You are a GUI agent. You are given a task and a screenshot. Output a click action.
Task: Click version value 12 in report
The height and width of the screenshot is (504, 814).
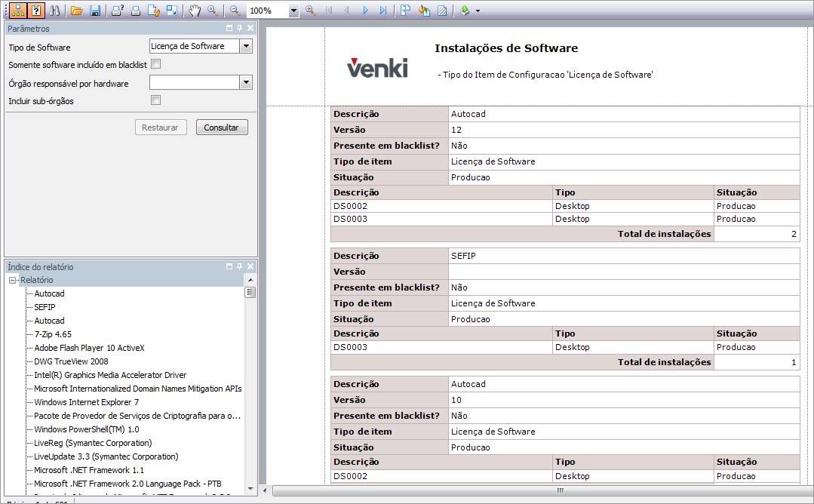point(456,130)
